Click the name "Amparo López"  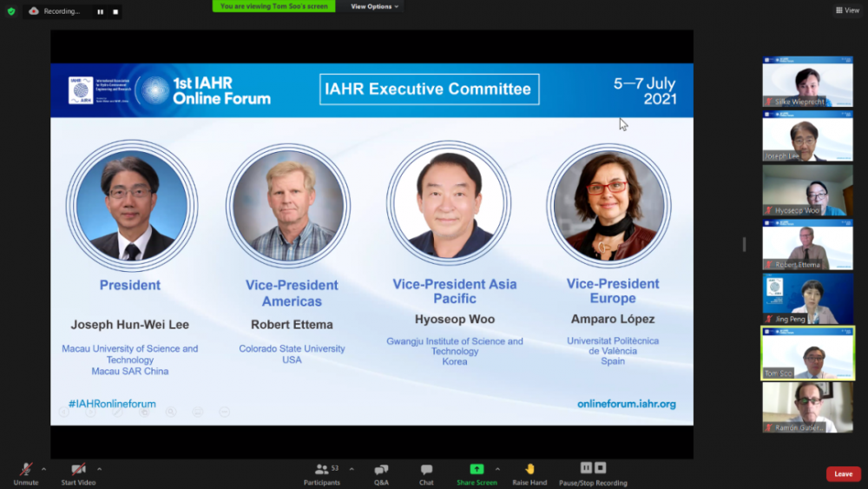pyautogui.click(x=613, y=320)
